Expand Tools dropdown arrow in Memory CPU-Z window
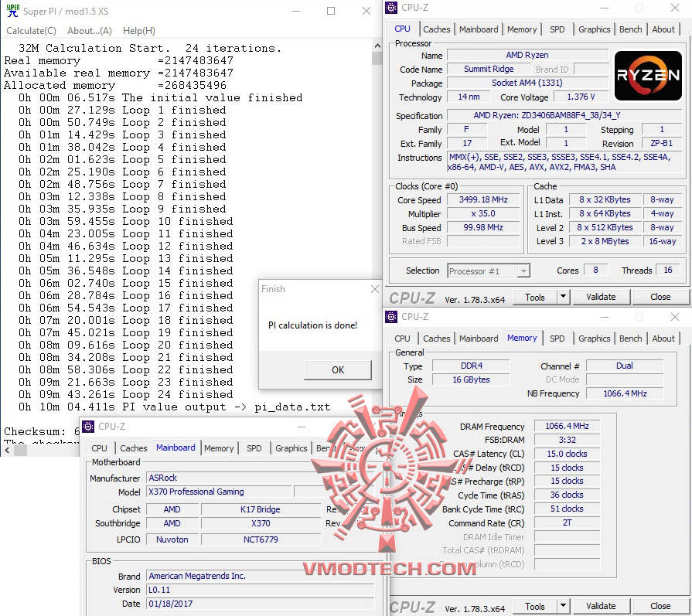This screenshot has height=616, width=692. (x=564, y=606)
